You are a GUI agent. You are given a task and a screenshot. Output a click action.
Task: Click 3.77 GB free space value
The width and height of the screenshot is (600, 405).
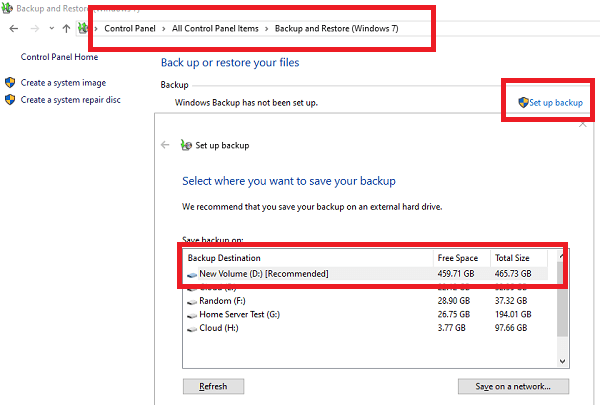[452, 328]
